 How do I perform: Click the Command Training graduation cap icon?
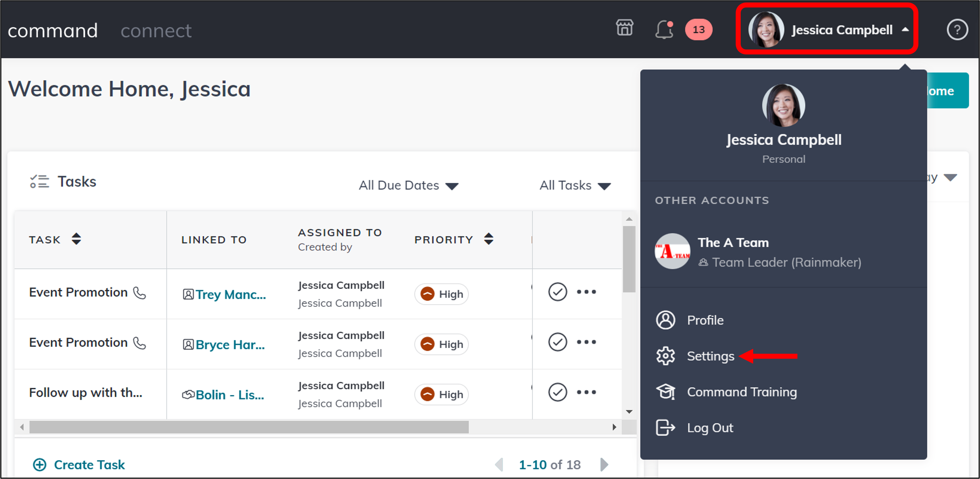point(665,391)
